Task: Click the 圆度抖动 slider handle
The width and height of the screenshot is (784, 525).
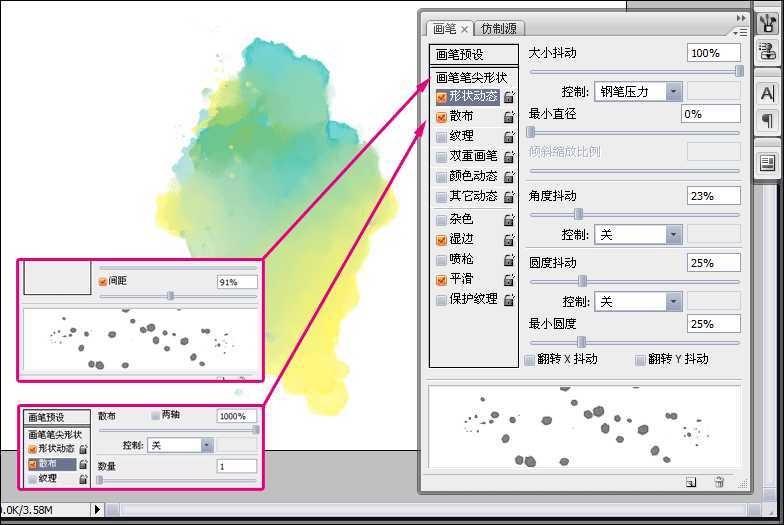Action: [582, 282]
